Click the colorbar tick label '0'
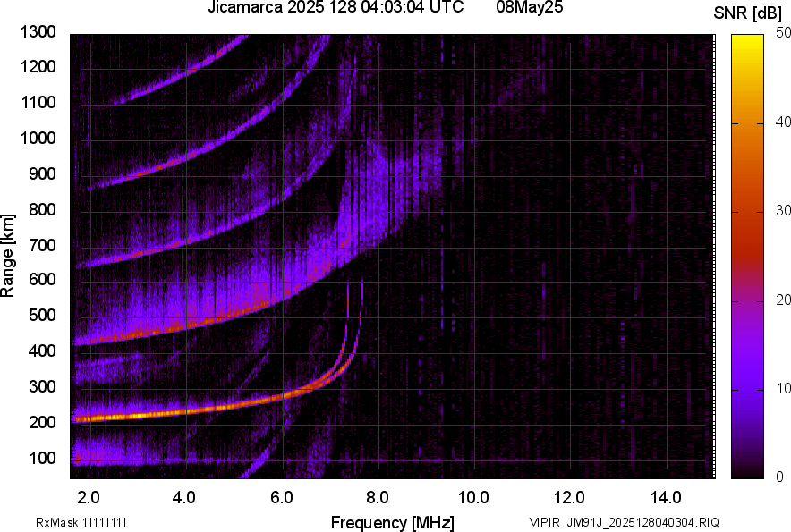 tap(780, 477)
